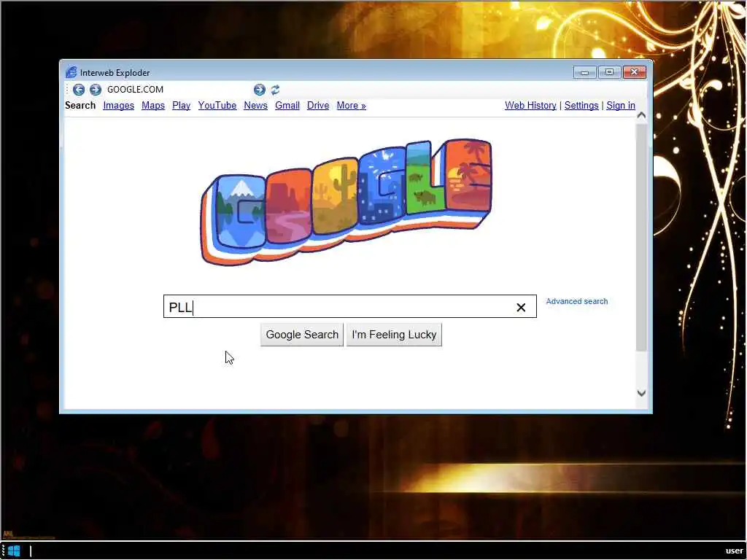
Task: Expand the More » menu link
Action: click(351, 105)
